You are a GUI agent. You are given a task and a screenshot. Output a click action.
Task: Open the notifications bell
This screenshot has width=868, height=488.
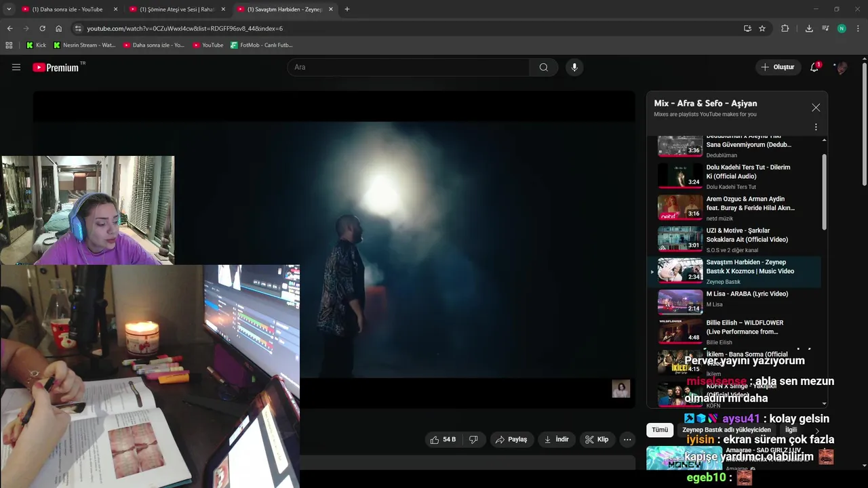[x=814, y=67]
